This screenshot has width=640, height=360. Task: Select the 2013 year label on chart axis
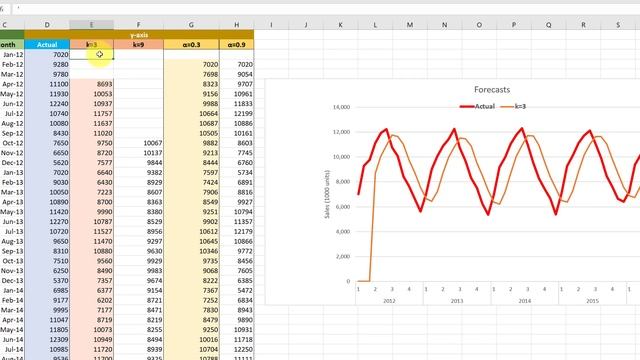click(457, 301)
